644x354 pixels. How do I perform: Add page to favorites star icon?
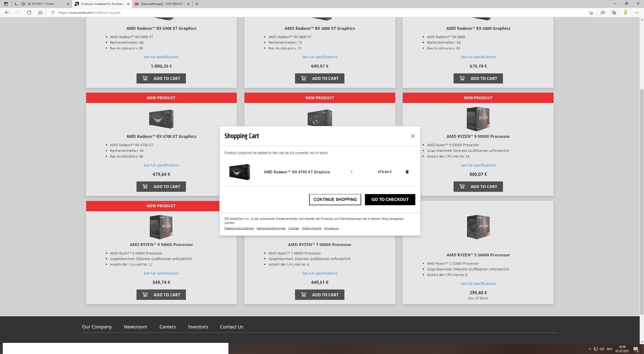[x=591, y=12]
